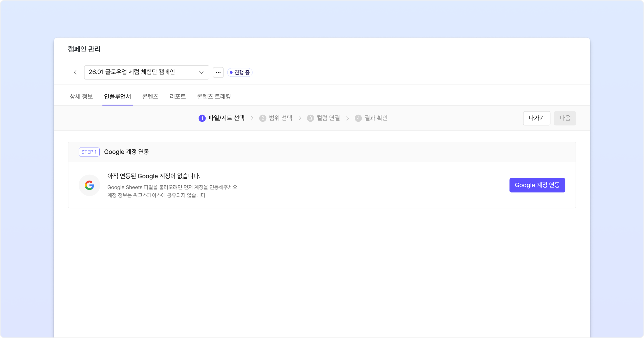Click the 캠페인 관리 page title
644x338 pixels.
pos(84,49)
